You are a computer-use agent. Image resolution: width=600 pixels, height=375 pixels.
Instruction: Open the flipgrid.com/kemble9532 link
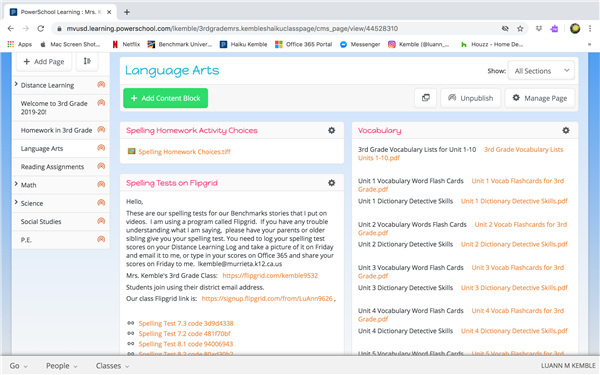(270, 276)
